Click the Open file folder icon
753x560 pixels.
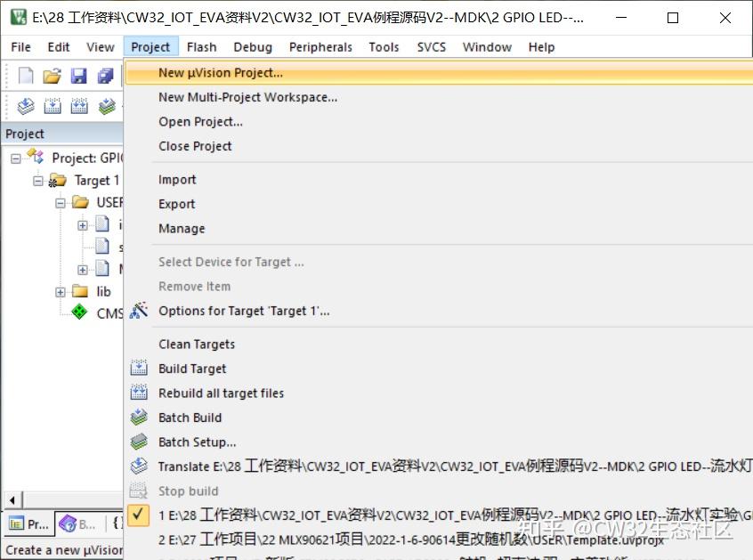pyautogui.click(x=52, y=76)
